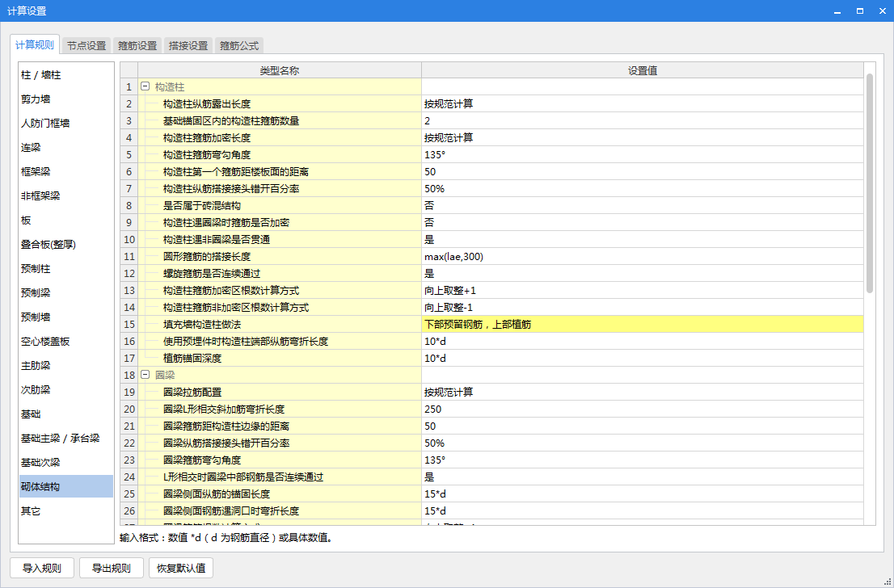Select 预制柱 category
Image resolution: width=894 pixels, height=588 pixels.
(x=66, y=269)
